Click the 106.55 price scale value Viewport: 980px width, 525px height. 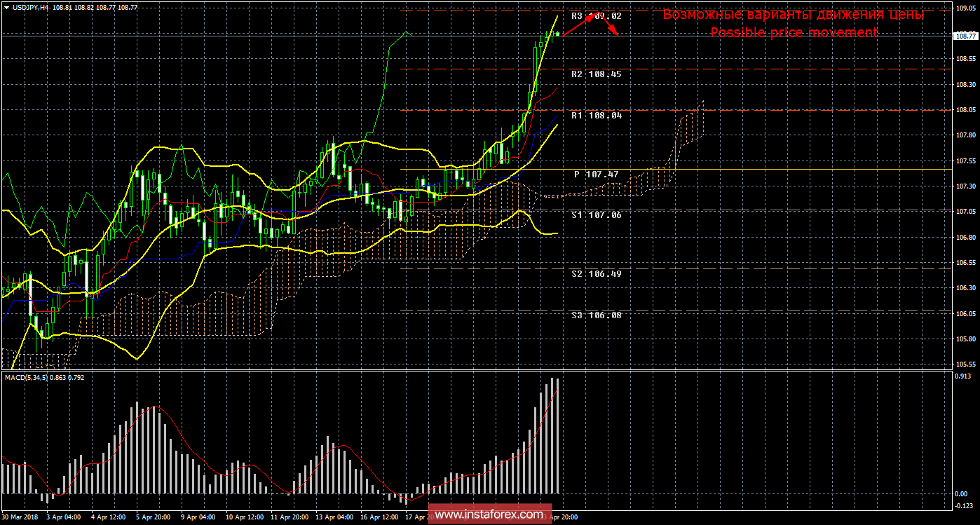965,263
